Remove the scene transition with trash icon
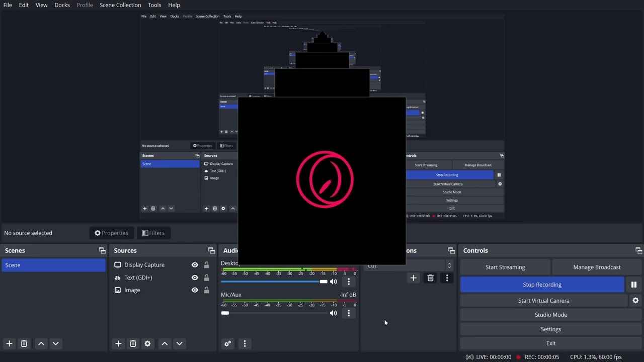 pos(430,278)
